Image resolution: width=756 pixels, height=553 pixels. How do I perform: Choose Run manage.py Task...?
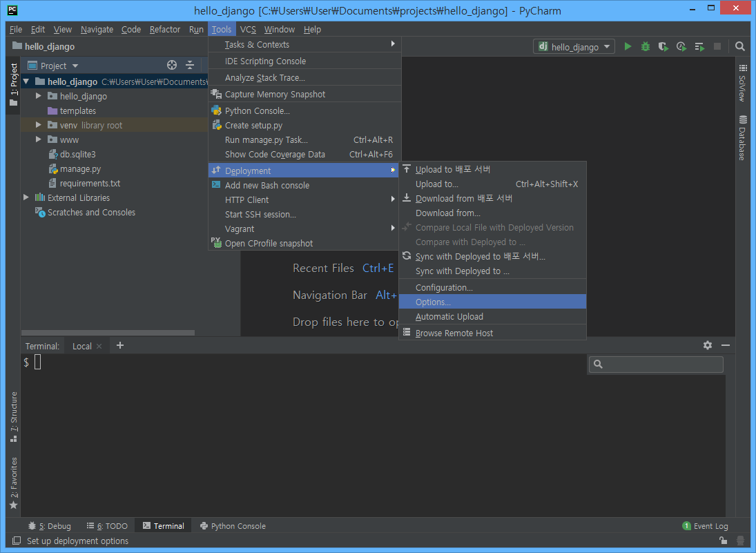(304, 140)
